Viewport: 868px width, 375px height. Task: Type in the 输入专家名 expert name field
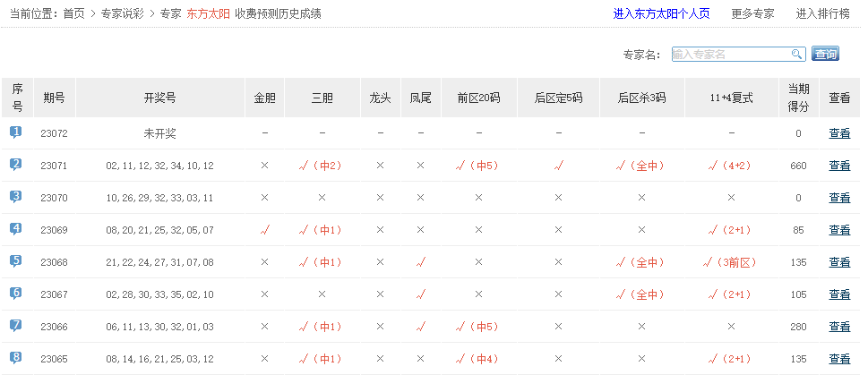click(x=729, y=55)
